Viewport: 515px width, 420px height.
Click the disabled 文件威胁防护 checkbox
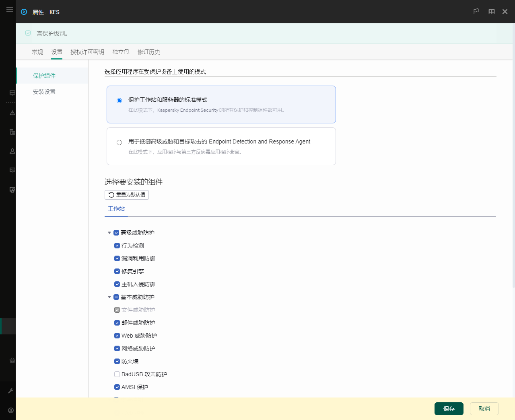117,310
